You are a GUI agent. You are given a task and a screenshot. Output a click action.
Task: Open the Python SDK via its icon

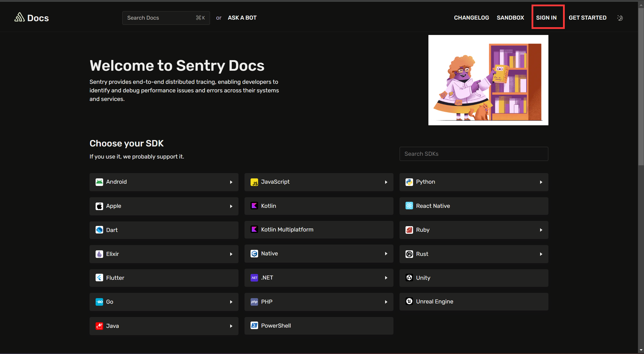click(x=409, y=182)
